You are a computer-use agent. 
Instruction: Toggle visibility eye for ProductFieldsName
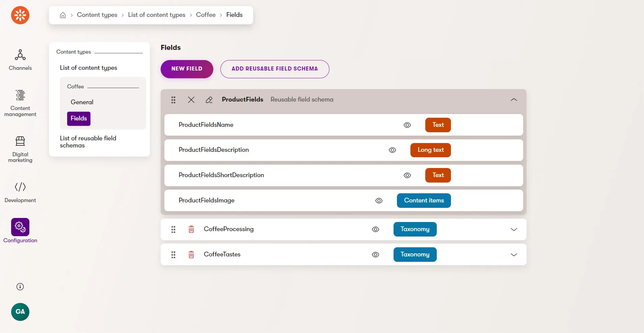click(407, 125)
